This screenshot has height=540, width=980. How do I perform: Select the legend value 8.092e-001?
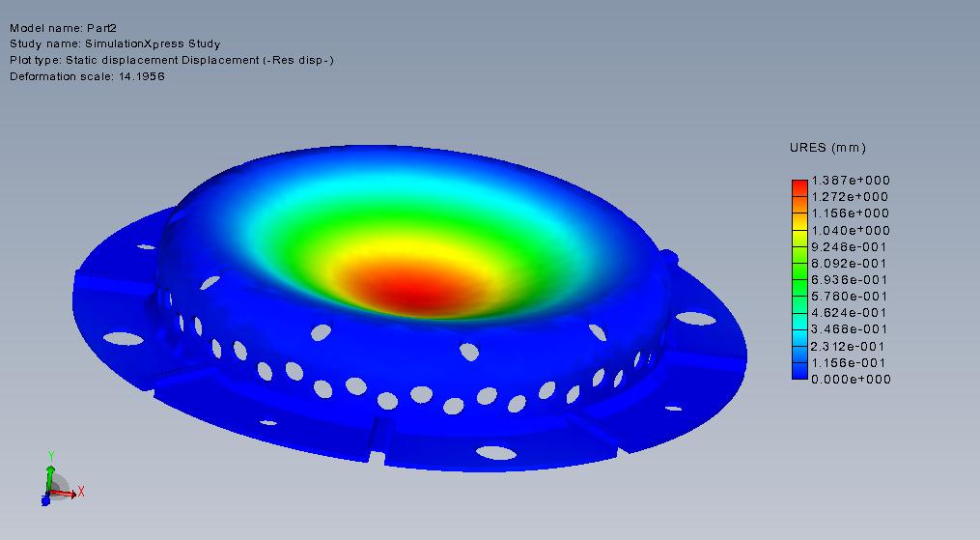[x=849, y=263]
